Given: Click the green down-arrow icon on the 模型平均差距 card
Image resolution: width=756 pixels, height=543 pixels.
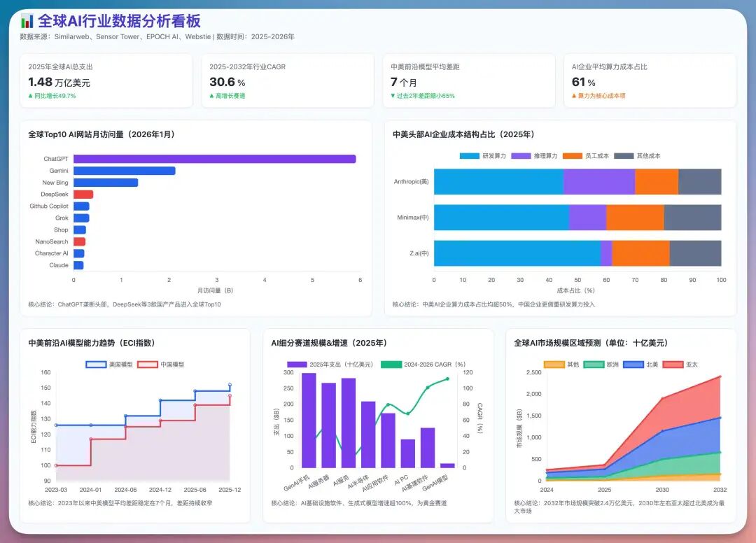Looking at the screenshot, I should pyautogui.click(x=392, y=96).
